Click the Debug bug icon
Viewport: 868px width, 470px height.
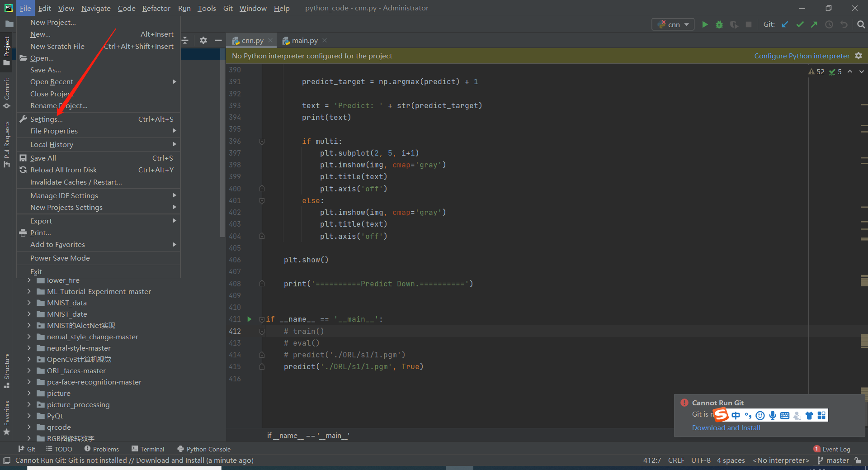click(x=719, y=24)
